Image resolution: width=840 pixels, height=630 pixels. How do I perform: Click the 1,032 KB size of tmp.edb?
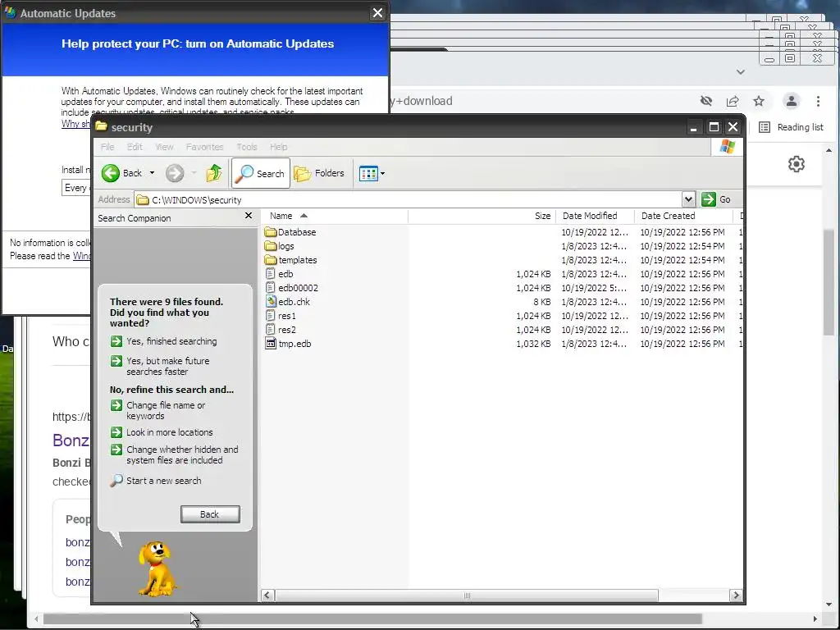tap(533, 344)
